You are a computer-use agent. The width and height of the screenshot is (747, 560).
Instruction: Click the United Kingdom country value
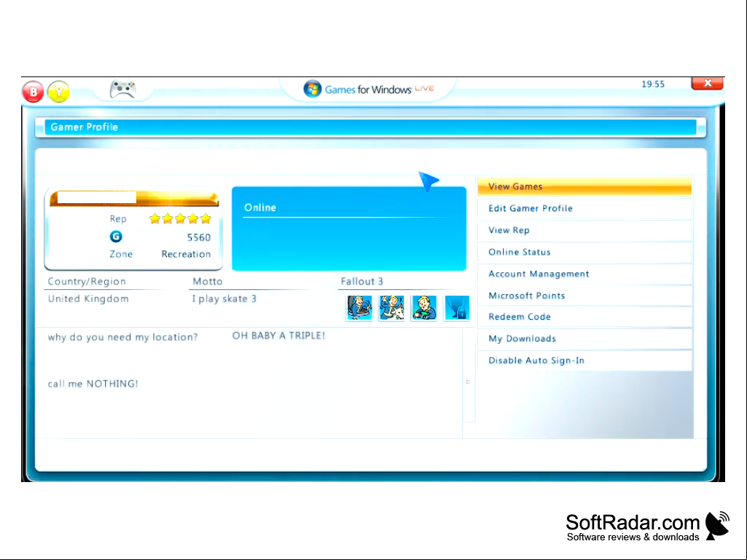click(88, 299)
